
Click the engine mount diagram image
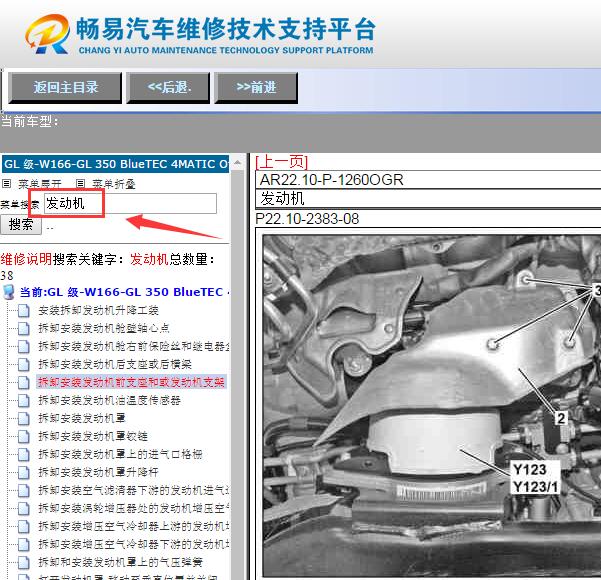pyautogui.click(x=432, y=406)
